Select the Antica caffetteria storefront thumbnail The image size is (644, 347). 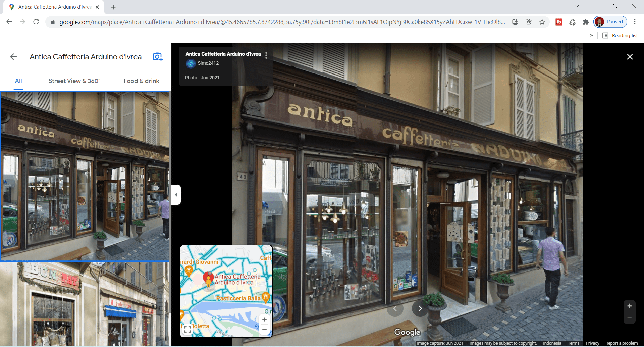(85, 176)
